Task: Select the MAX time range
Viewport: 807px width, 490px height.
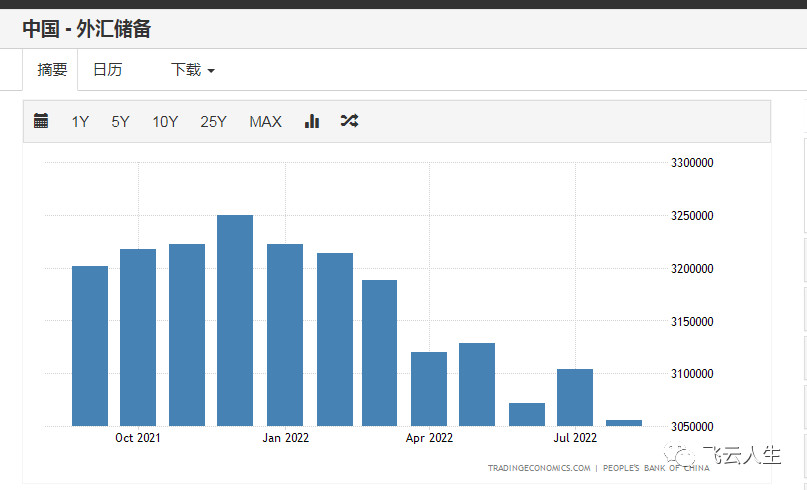Action: coord(266,122)
